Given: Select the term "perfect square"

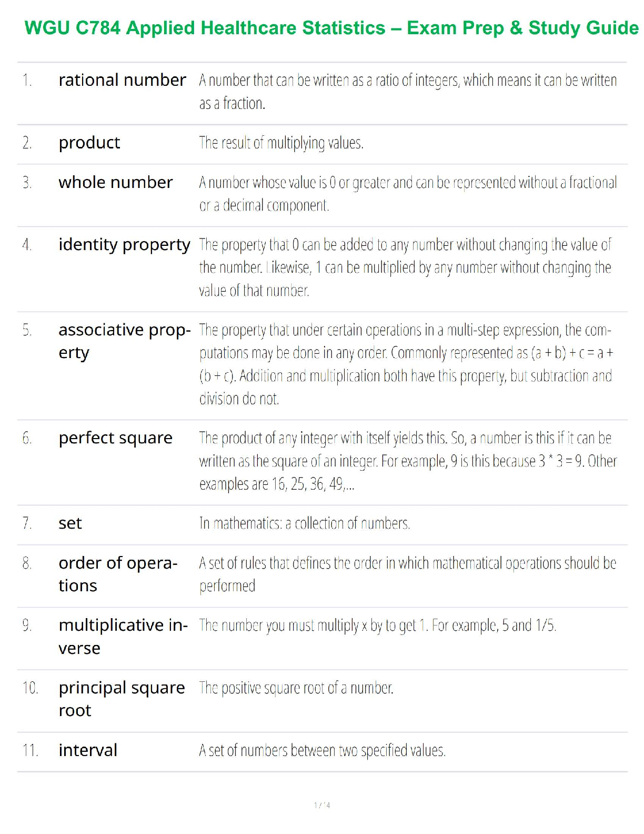Looking at the screenshot, I should 115,438.
